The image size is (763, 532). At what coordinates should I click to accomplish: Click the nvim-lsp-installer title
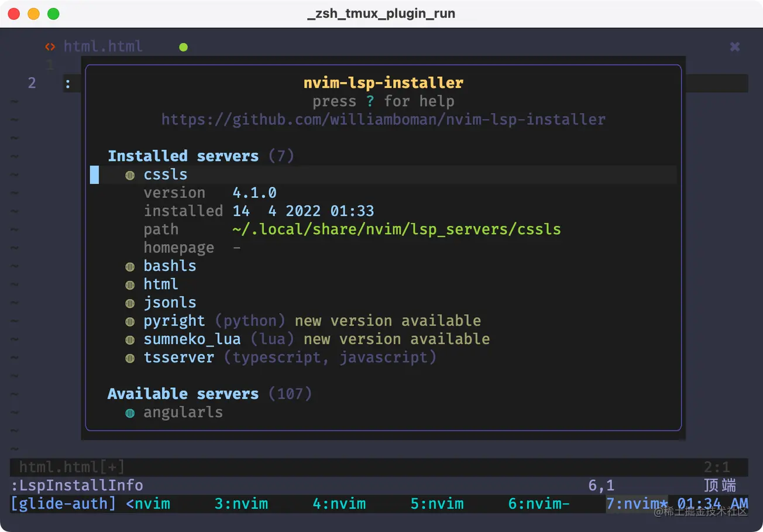click(383, 83)
